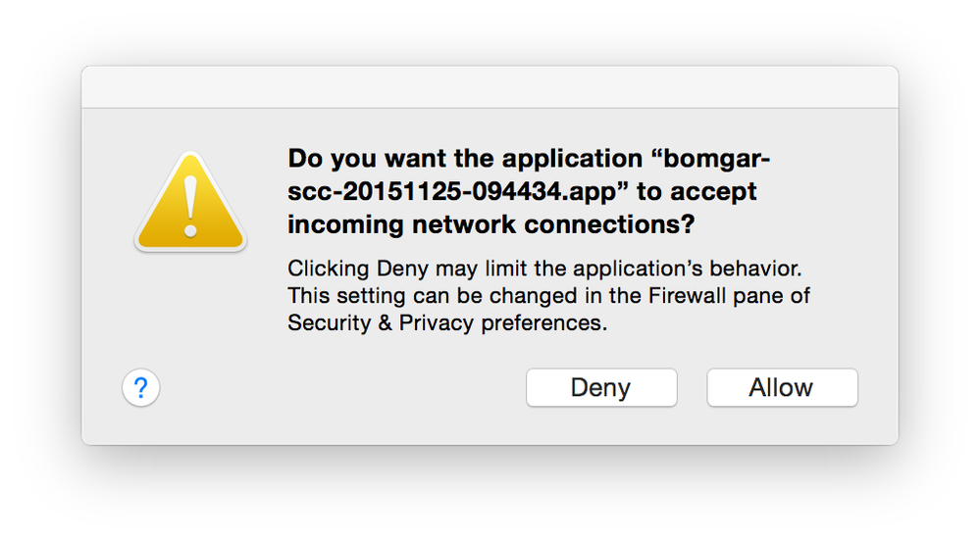This screenshot has height=542, width=980.
Task: Click the bold heading question text
Action: tap(529, 191)
